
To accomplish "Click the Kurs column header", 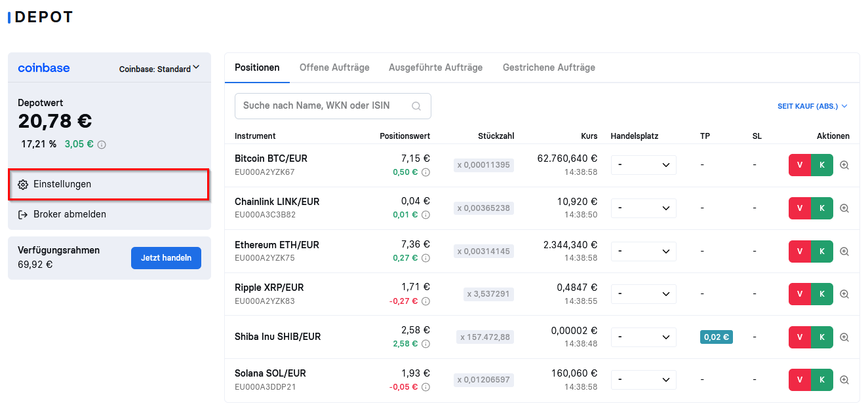I will 589,136.
